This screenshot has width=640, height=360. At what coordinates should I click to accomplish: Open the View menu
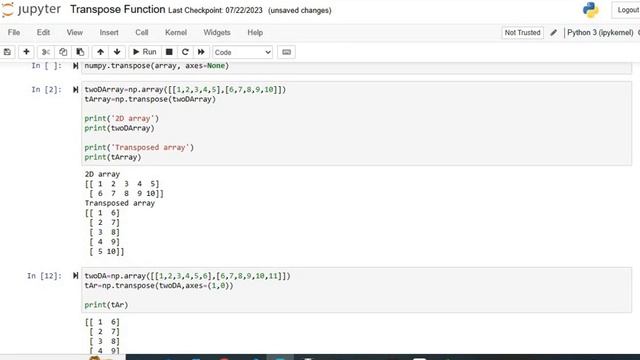[x=75, y=33]
